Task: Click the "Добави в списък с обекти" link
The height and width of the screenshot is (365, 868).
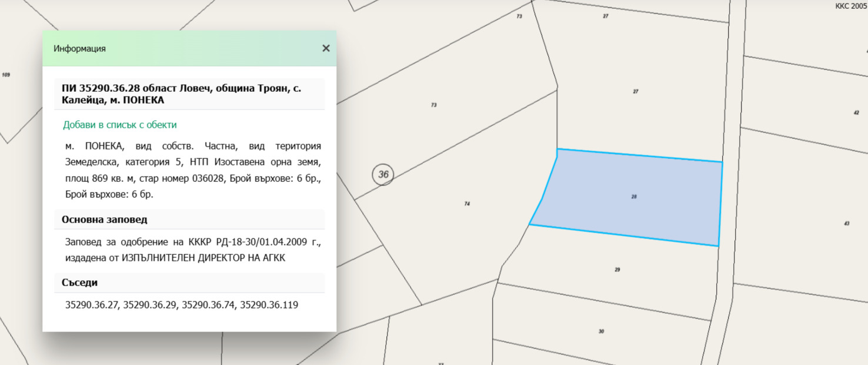Action: tap(119, 125)
